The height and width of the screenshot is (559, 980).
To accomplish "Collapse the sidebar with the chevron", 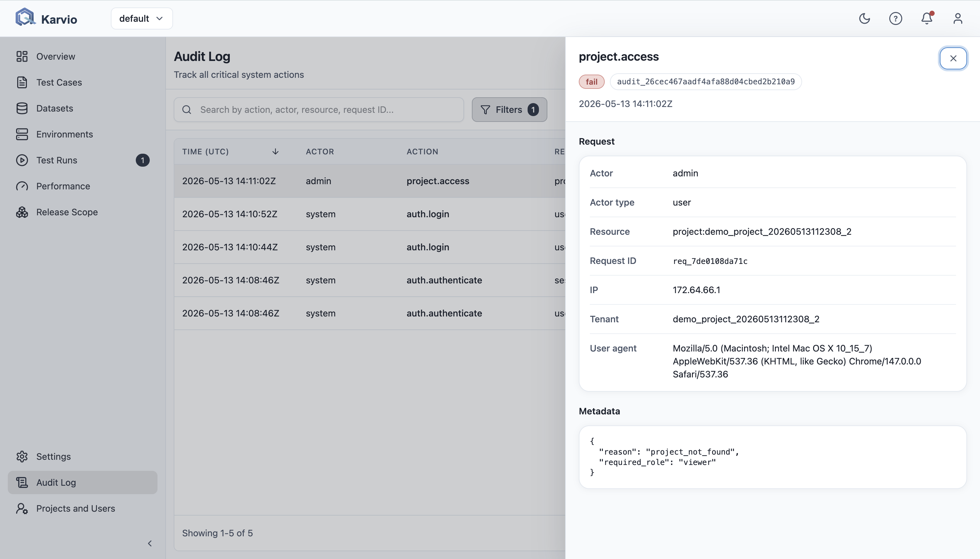I will pyautogui.click(x=150, y=543).
